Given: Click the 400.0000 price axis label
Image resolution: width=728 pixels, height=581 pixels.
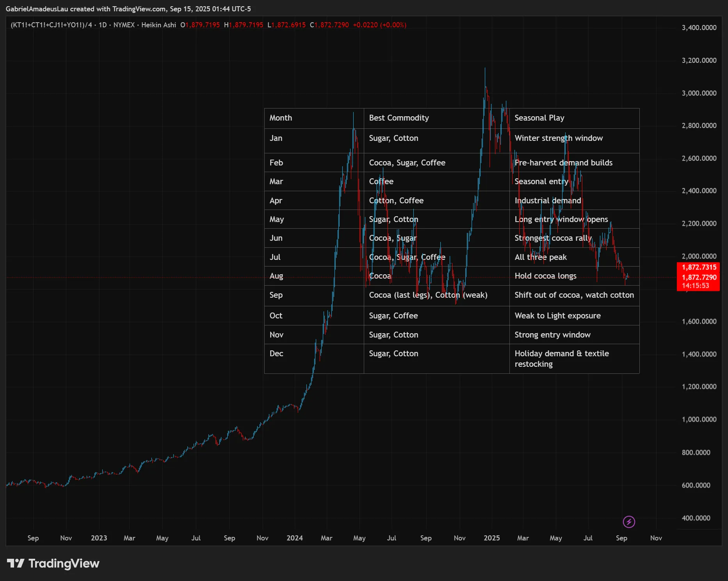Looking at the screenshot, I should pos(696,518).
